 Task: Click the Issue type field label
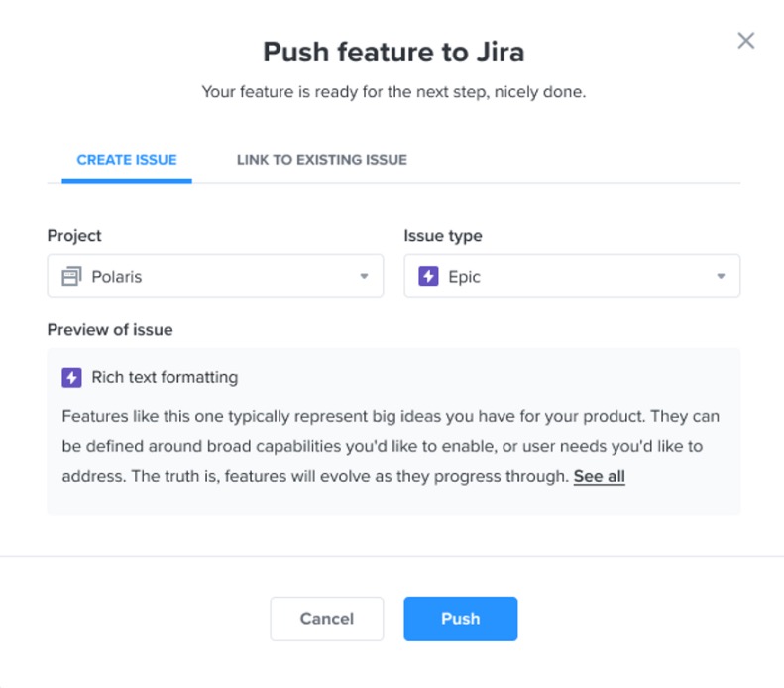pyautogui.click(x=443, y=236)
